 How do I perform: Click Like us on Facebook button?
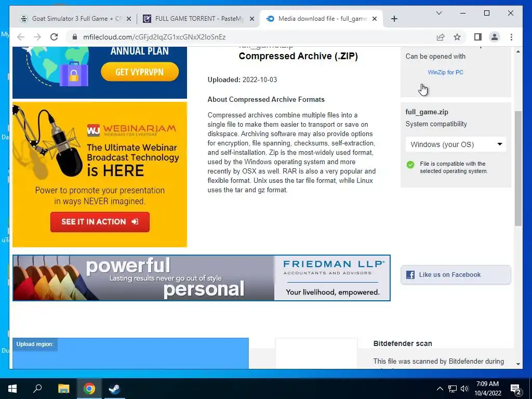tap(456, 275)
